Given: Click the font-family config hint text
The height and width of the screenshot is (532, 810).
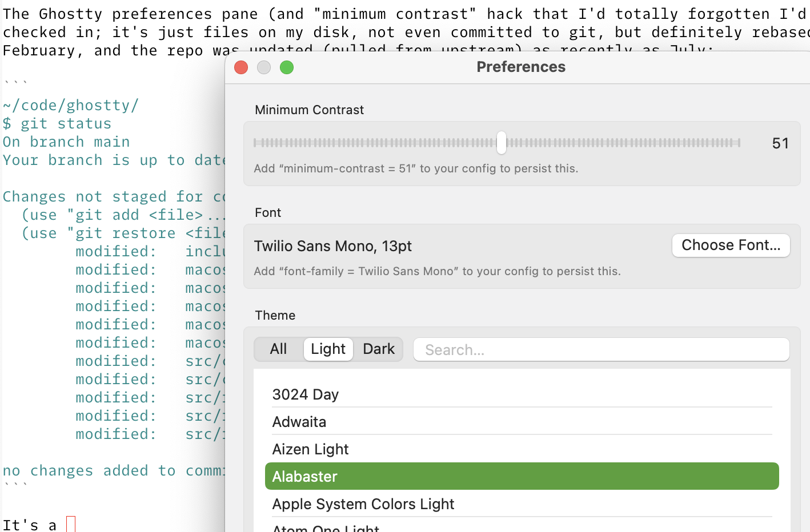Looking at the screenshot, I should coord(438,271).
